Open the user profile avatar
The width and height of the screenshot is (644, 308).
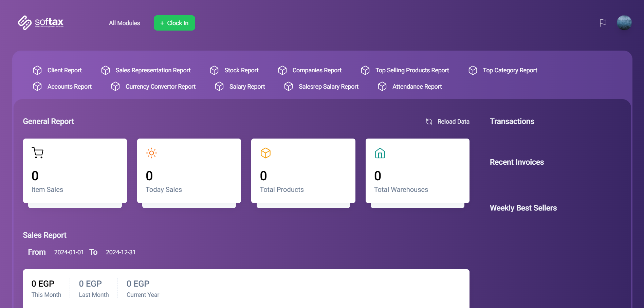pyautogui.click(x=624, y=23)
